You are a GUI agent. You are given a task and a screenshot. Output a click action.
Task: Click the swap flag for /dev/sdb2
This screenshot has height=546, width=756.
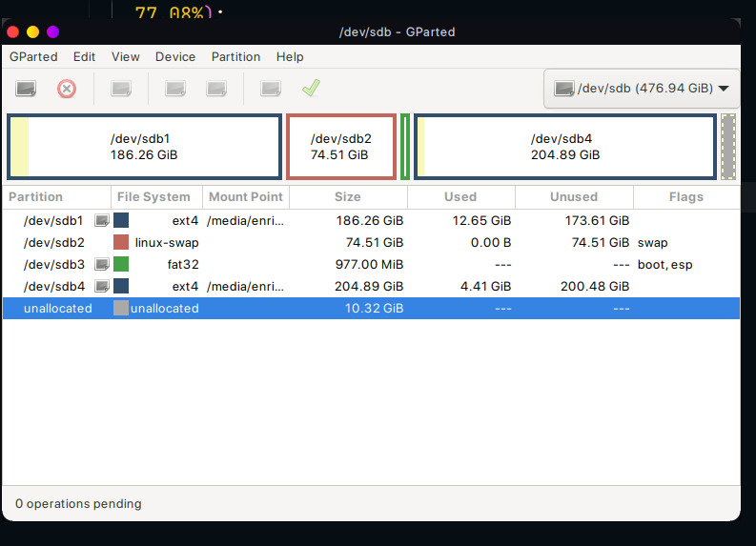click(652, 242)
